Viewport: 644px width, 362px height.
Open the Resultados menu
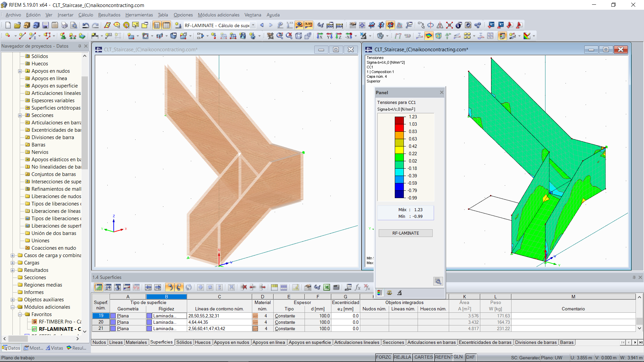109,15
